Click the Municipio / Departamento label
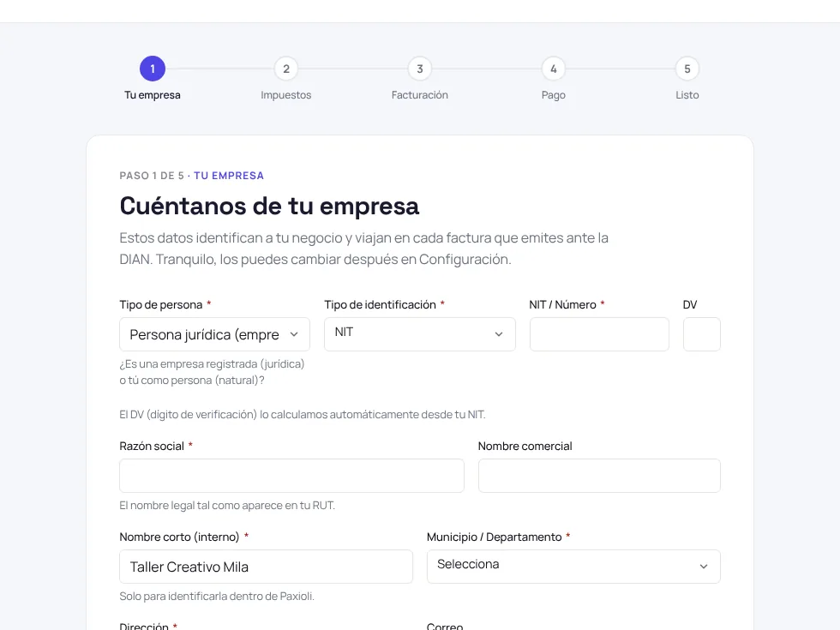 point(495,537)
